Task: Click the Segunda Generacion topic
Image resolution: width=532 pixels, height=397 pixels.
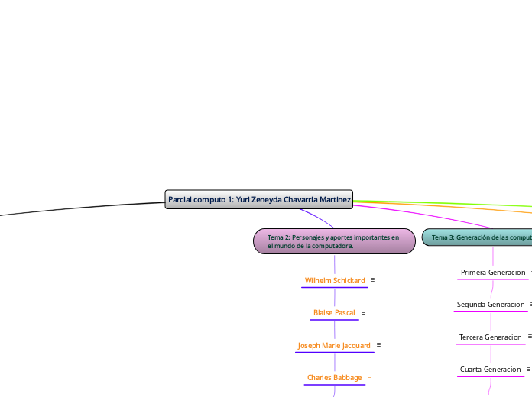Action: coord(491,305)
